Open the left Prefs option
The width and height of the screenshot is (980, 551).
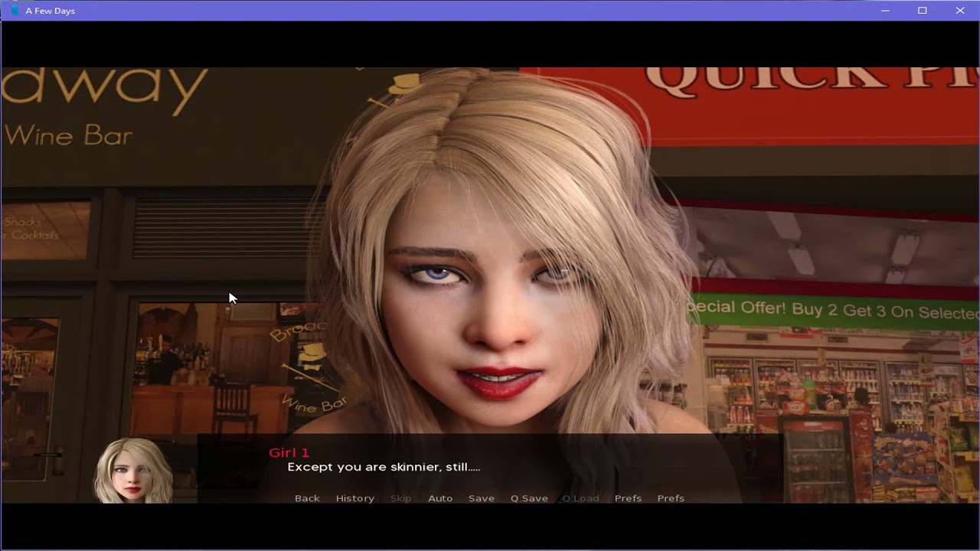pos(628,498)
